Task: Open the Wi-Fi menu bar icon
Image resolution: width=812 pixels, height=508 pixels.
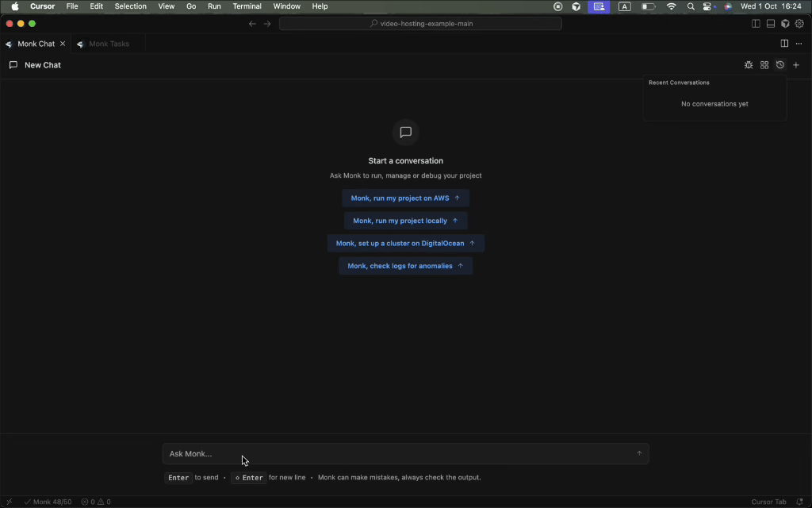Action: coord(671,6)
